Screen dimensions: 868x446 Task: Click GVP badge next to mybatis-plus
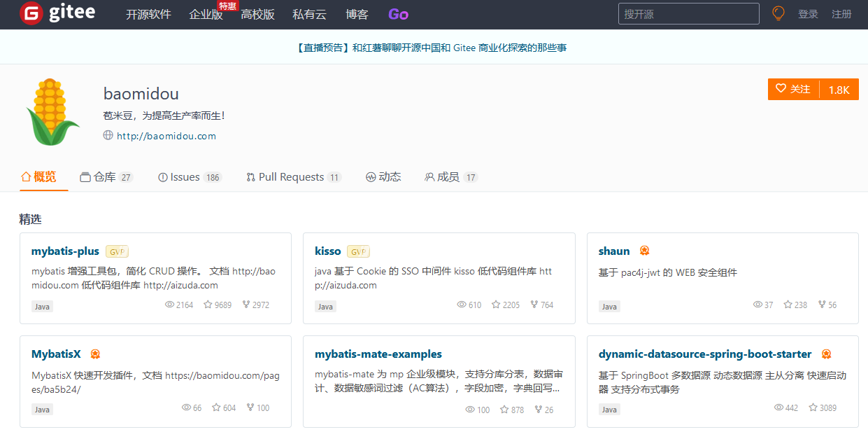coord(117,251)
